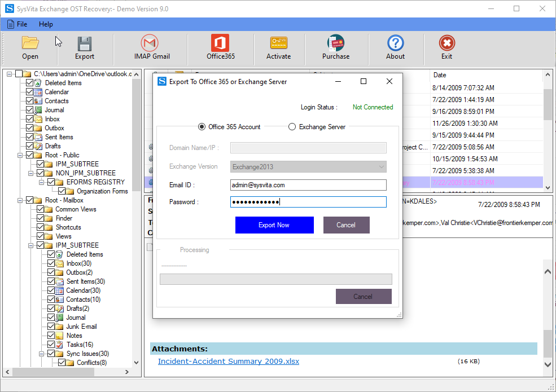Click the Email ID input field
The height and width of the screenshot is (392, 556).
[308, 185]
